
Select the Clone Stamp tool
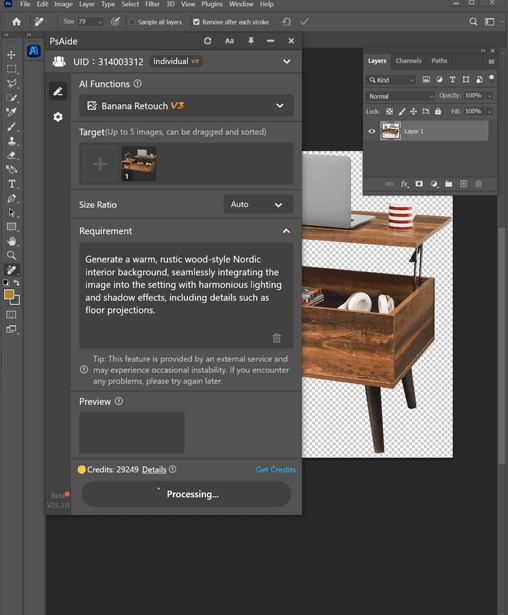click(11, 141)
